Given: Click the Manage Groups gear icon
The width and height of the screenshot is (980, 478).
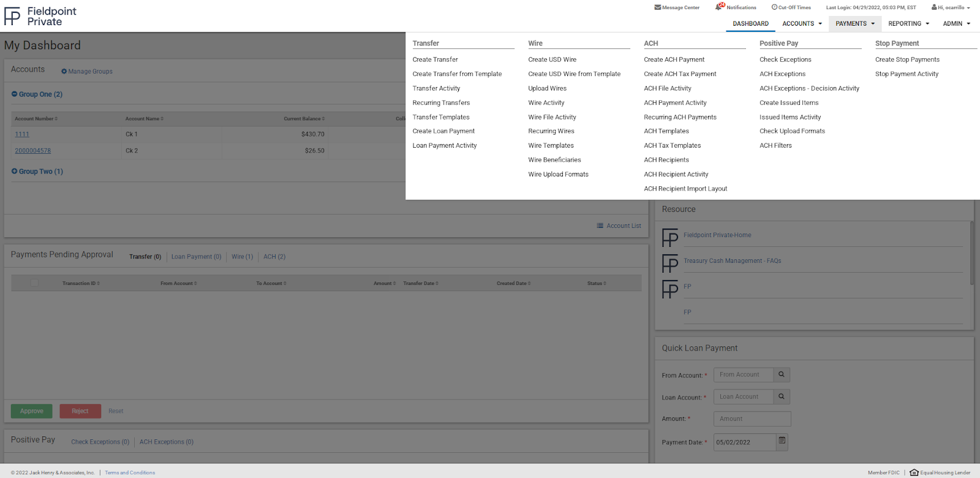Looking at the screenshot, I should [x=64, y=72].
